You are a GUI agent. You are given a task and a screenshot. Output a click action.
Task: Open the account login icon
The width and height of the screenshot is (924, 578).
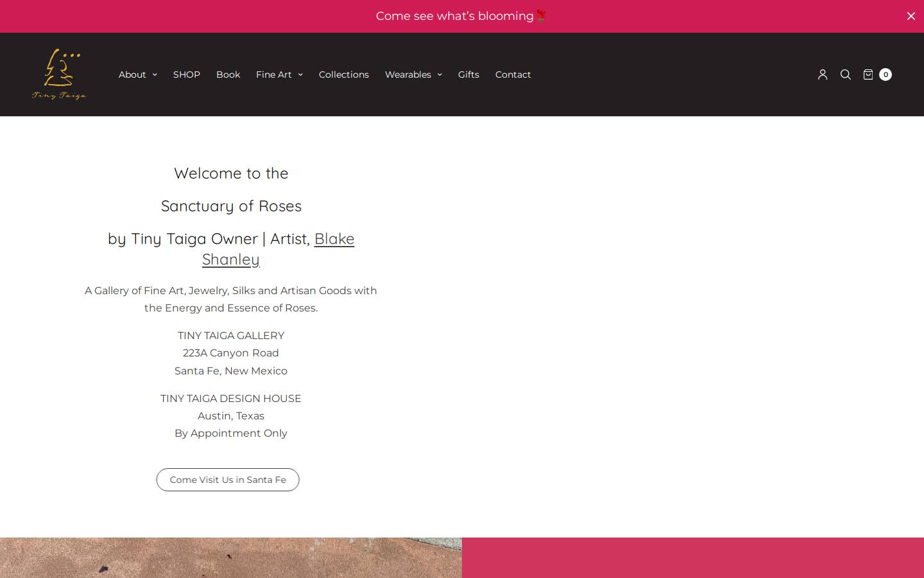[823, 74]
